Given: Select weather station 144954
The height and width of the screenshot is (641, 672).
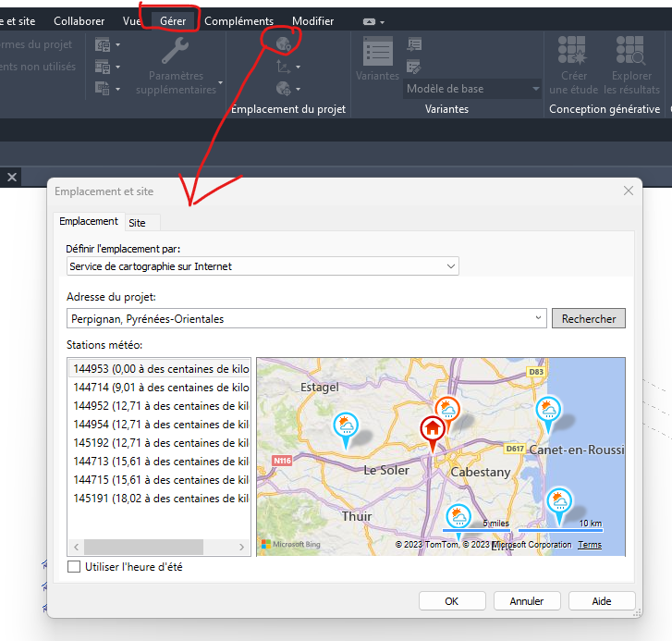Looking at the screenshot, I should tap(159, 424).
